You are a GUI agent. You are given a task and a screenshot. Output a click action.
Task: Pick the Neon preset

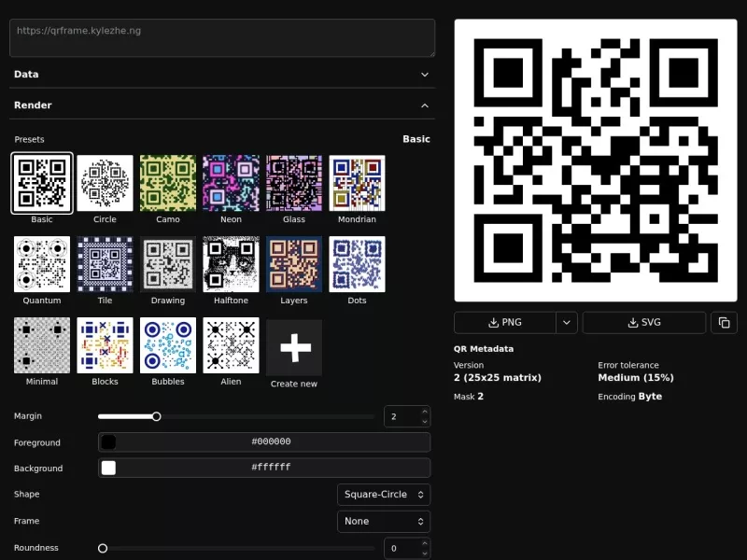coord(231,183)
